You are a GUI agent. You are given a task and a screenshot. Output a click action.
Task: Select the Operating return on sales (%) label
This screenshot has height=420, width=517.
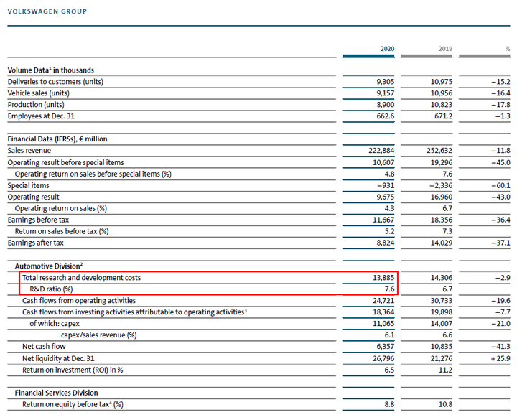(x=61, y=209)
